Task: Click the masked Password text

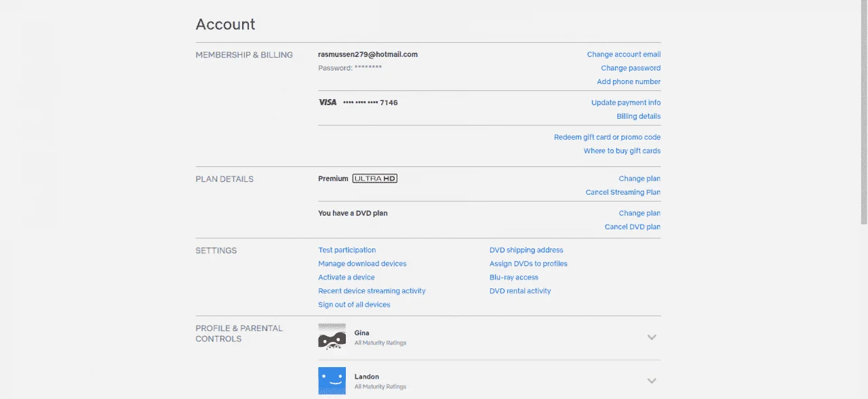Action: 350,68
